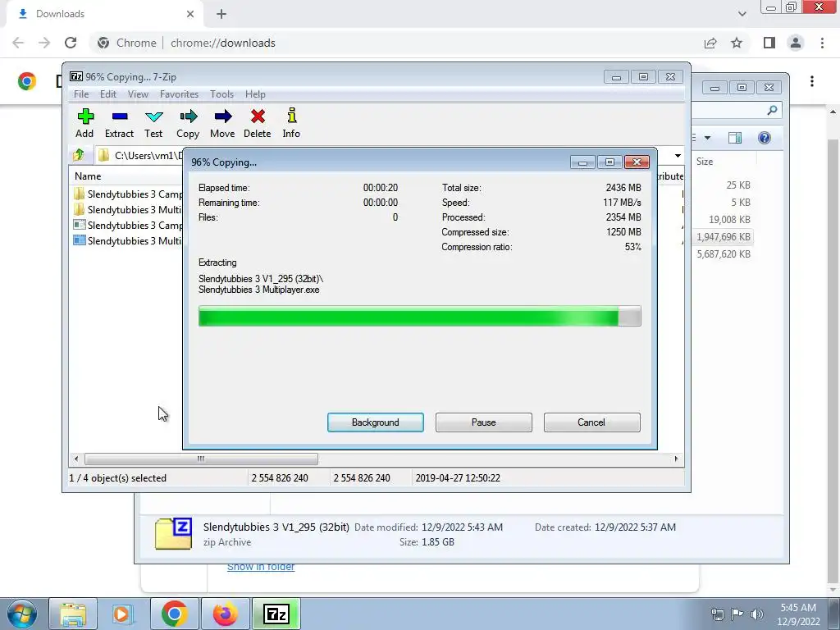
Task: Click the taskbar clock showing 5:45 AM
Action: [798, 614]
